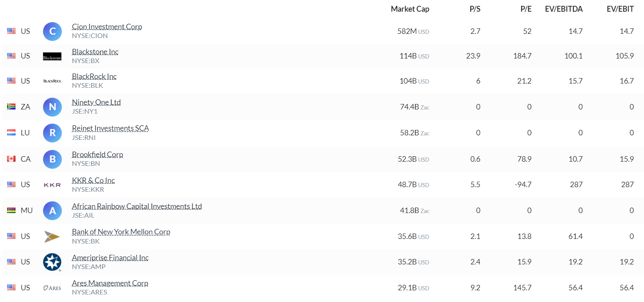644x302 pixels.
Task: Sort by the EV/EBITDA column header
Action: 563,9
